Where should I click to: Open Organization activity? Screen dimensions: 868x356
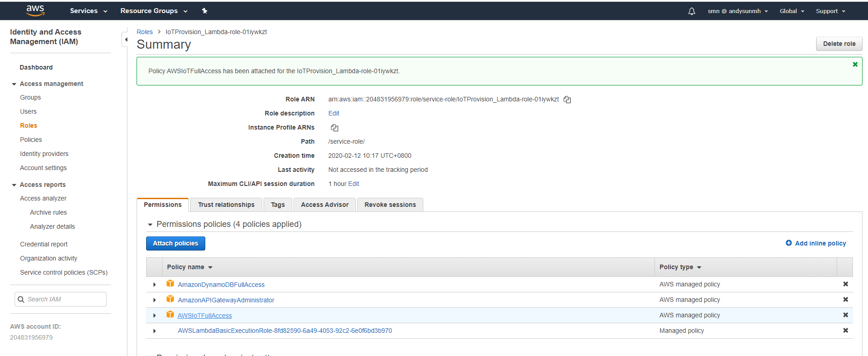point(49,258)
